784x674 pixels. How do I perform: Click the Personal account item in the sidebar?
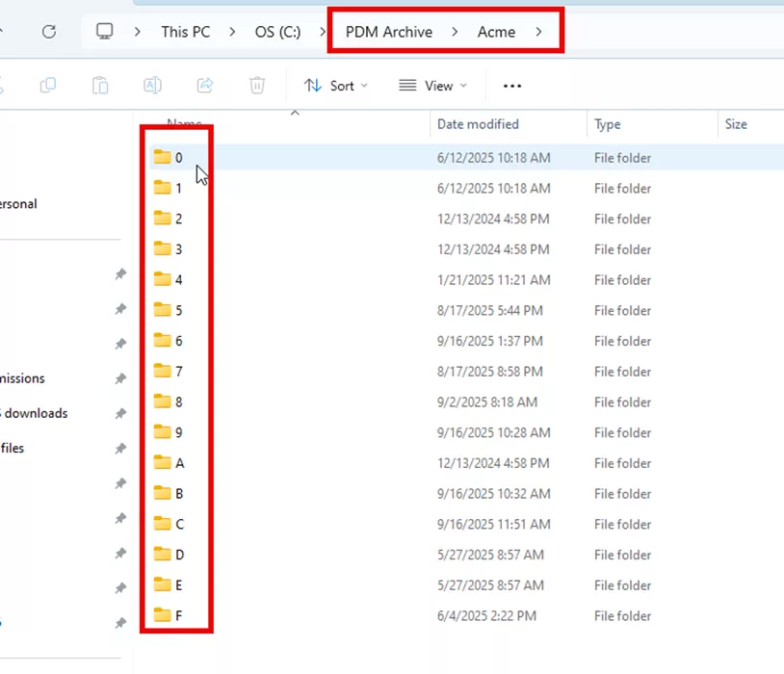pyautogui.click(x=19, y=203)
